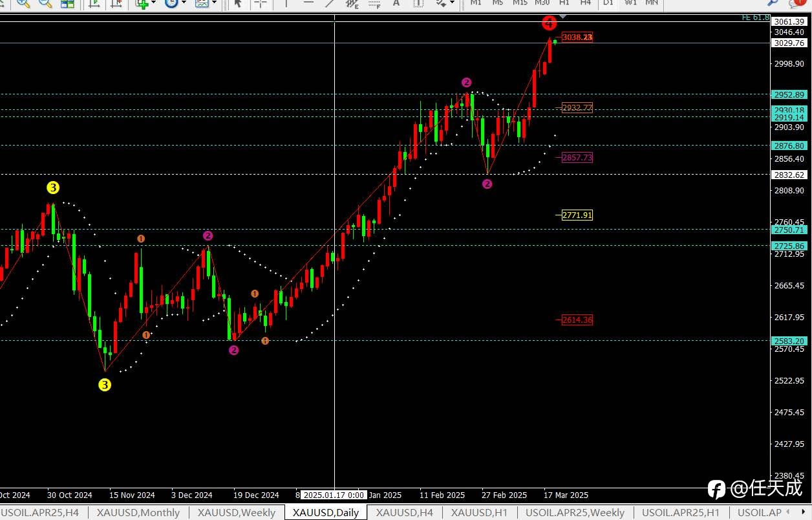Open the USOIL.APR25,H1 chart tab
Viewport: 812px width, 520px height.
tap(681, 512)
